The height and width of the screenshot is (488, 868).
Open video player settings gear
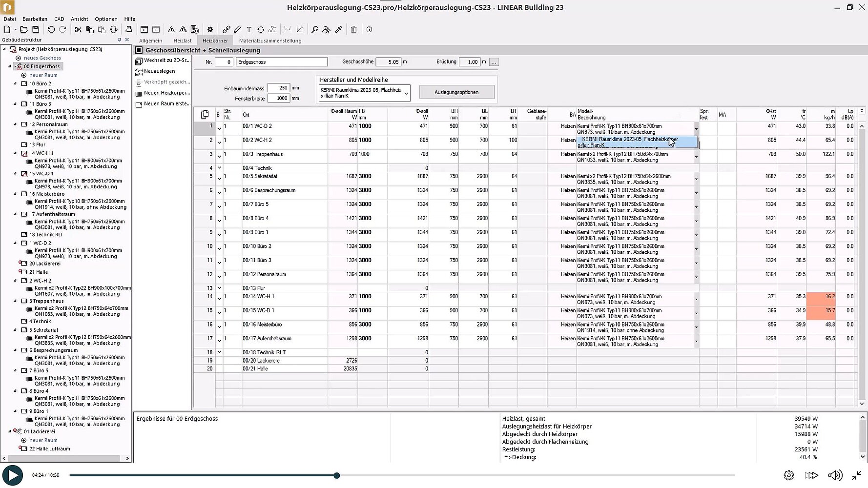788,475
